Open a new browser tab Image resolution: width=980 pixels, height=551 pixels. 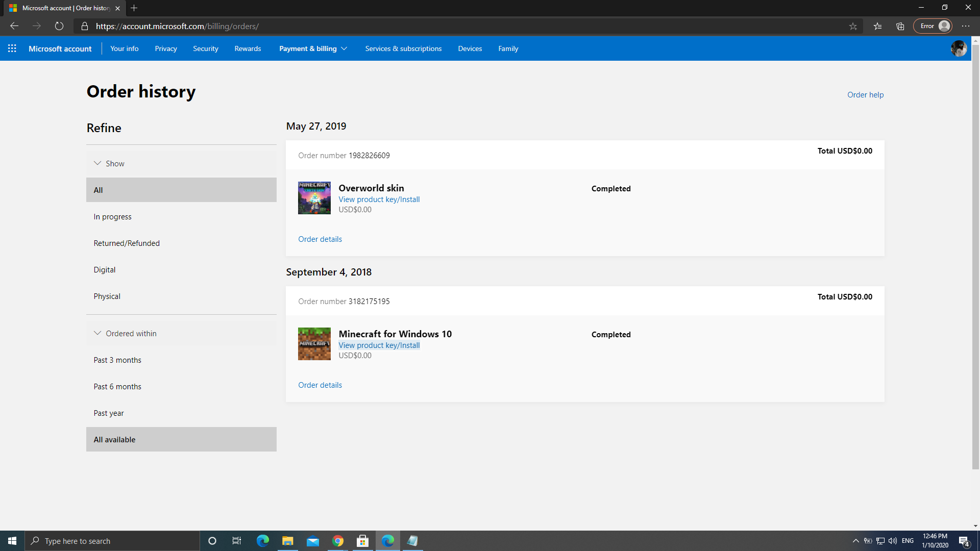(x=134, y=8)
